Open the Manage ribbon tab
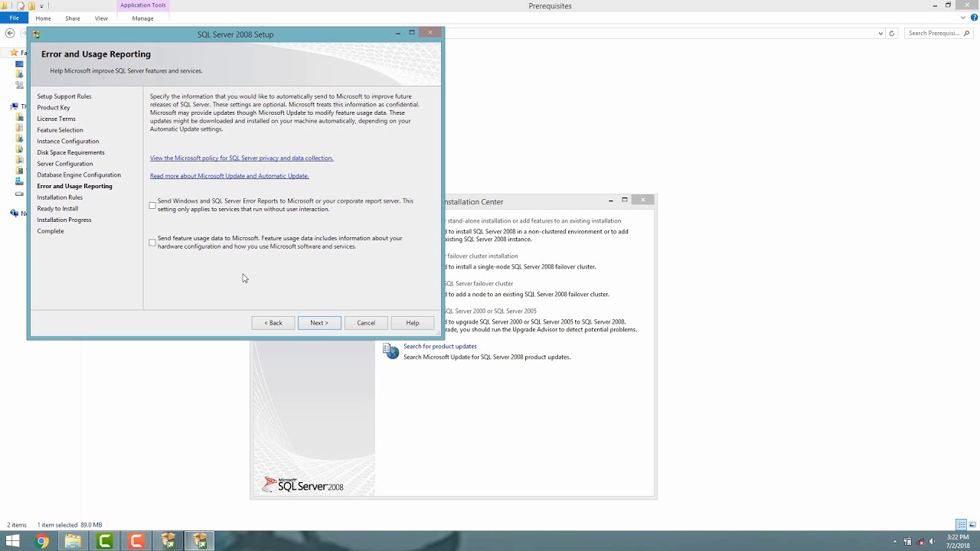The image size is (980, 551). [142, 18]
